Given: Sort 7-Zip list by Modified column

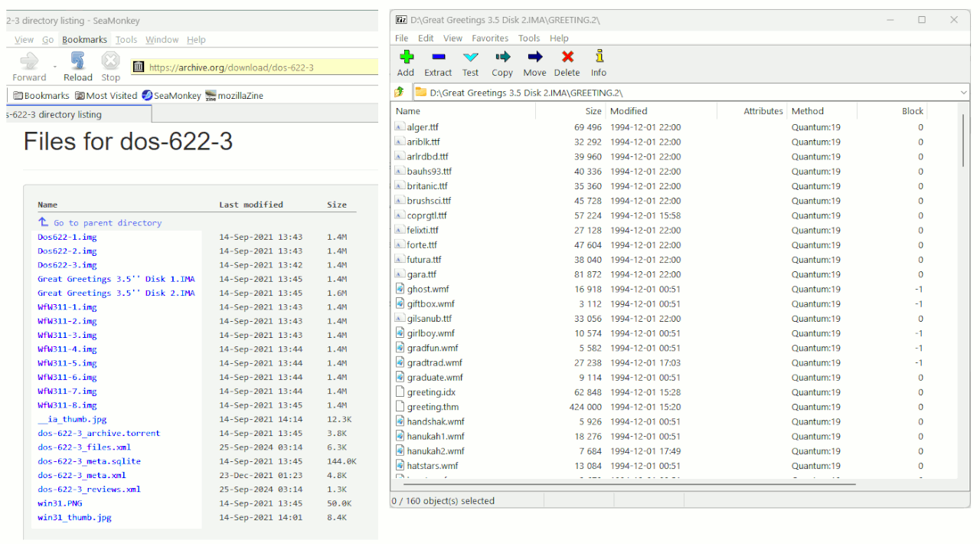Looking at the screenshot, I should 661,111.
